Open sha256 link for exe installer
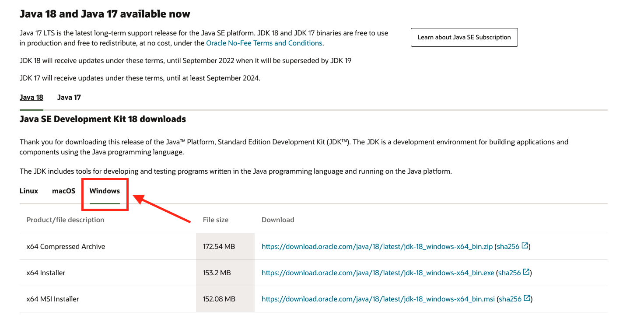This screenshot has height=329, width=644. click(x=510, y=273)
